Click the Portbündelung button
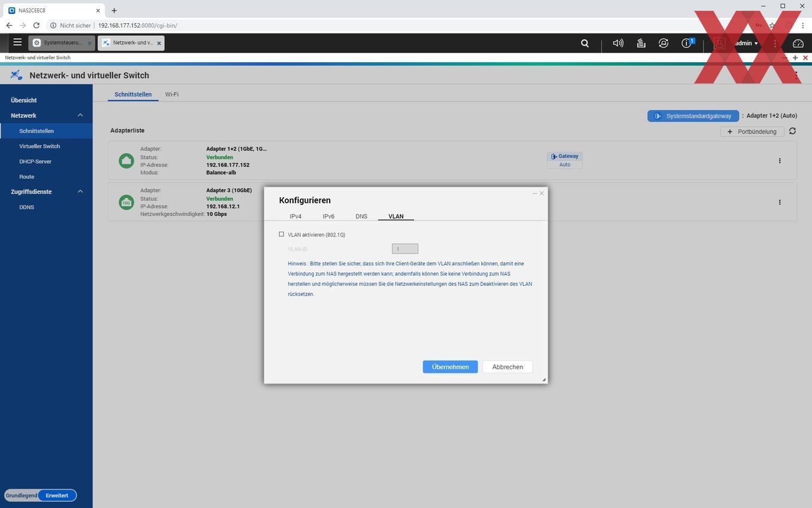Image resolution: width=812 pixels, height=508 pixels. 752,131
